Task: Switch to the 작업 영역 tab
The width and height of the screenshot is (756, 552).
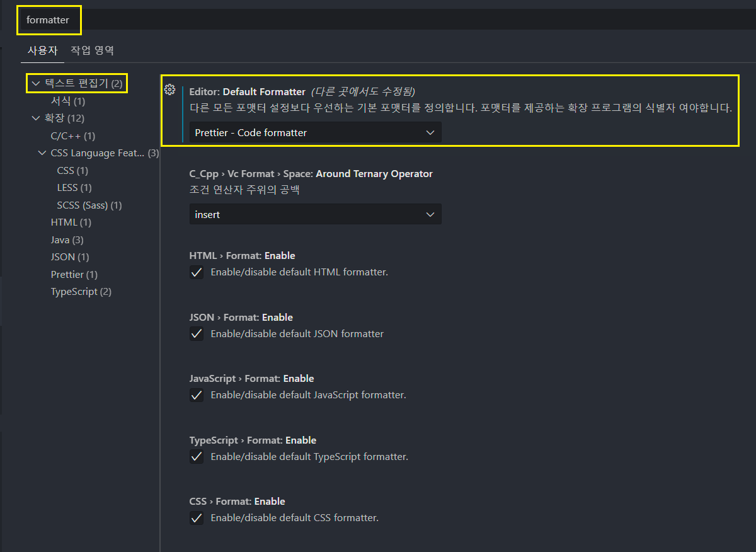Action: click(x=92, y=50)
